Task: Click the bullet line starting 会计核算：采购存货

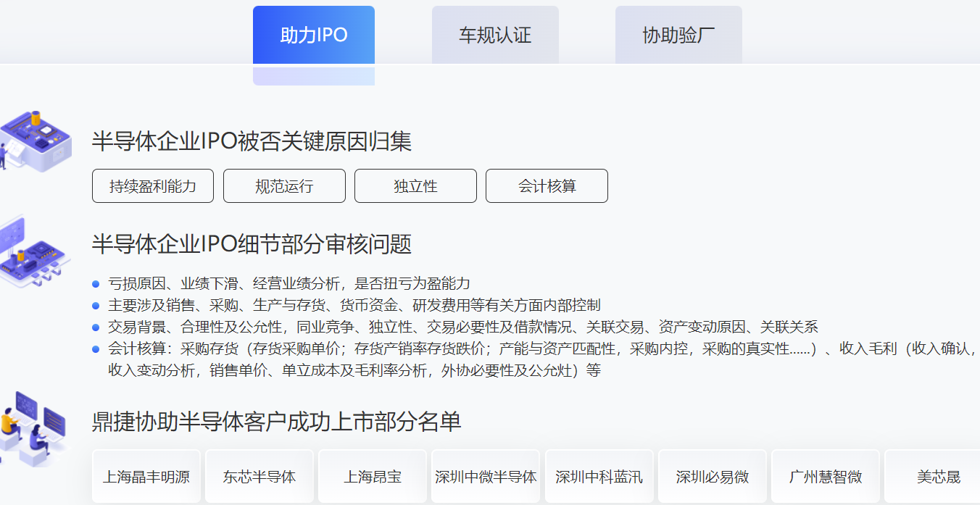Action: (540, 349)
